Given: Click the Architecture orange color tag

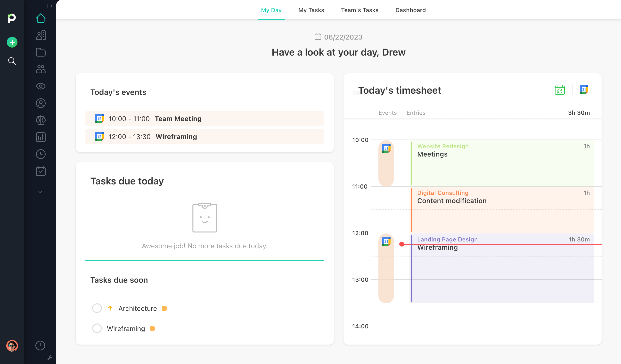Looking at the screenshot, I should tap(164, 308).
